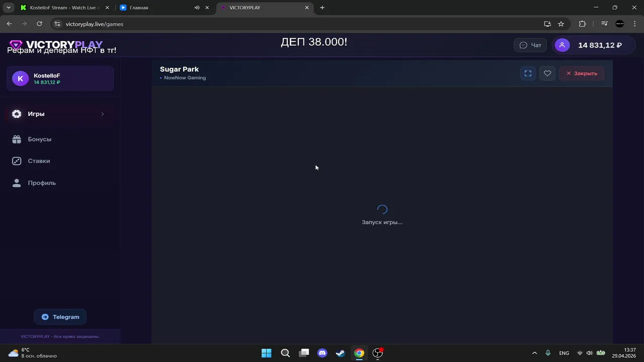Go back to the previous page
The width and height of the screenshot is (644, 362).
(x=9, y=24)
